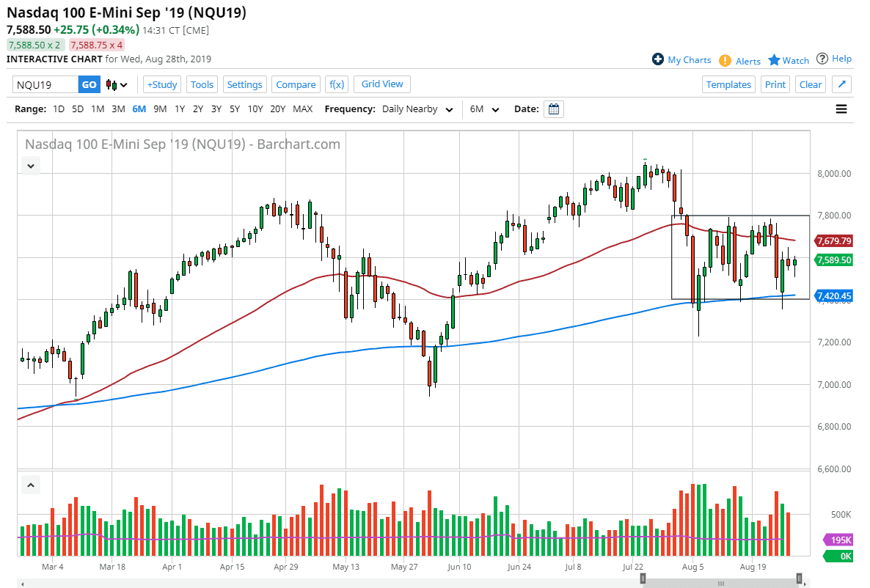The height and width of the screenshot is (588, 870).
Task: Clear the chart with Clear button
Action: click(x=810, y=84)
